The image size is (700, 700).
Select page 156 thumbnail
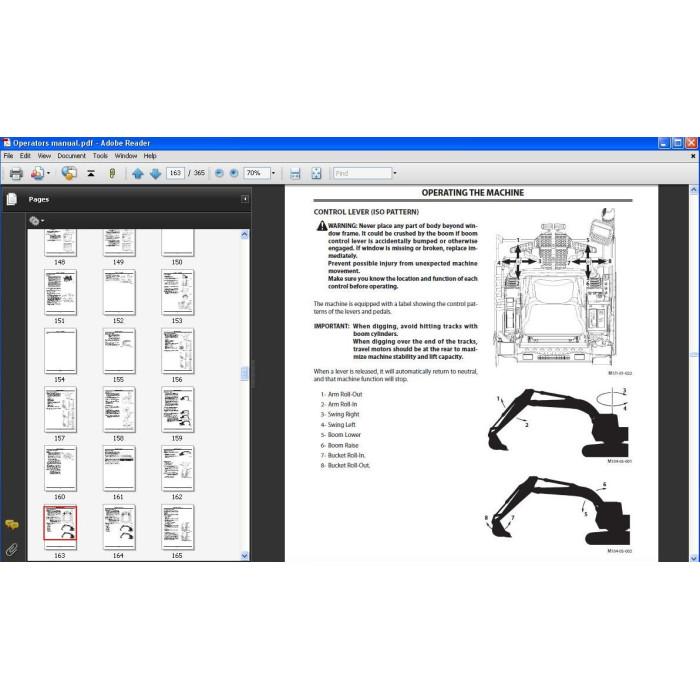click(x=177, y=351)
